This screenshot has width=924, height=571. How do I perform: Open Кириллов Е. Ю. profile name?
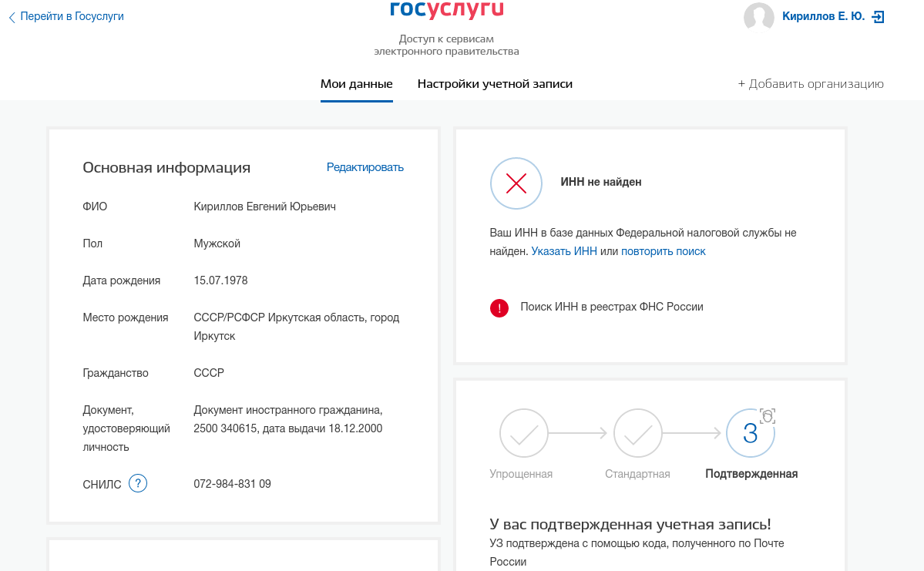823,16
